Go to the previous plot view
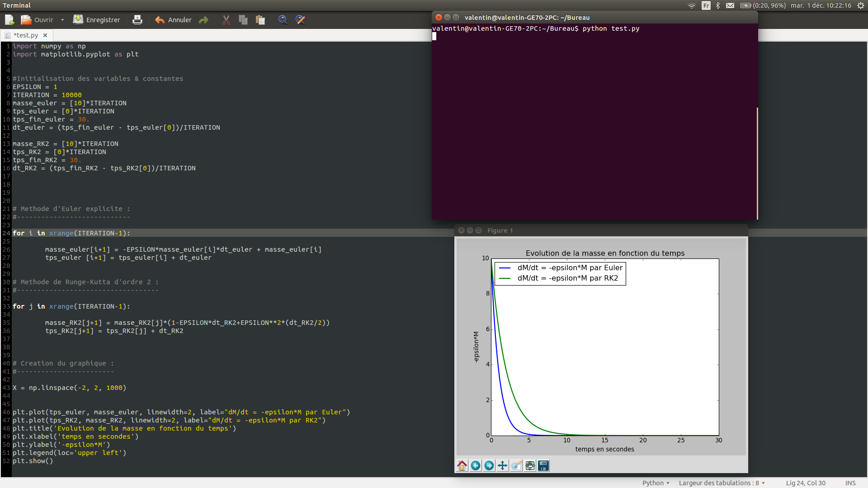Viewport: 868px width, 488px height. [x=476, y=466]
